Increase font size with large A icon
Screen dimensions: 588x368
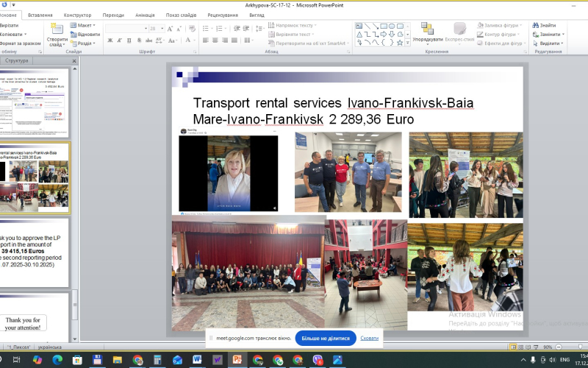coord(170,29)
